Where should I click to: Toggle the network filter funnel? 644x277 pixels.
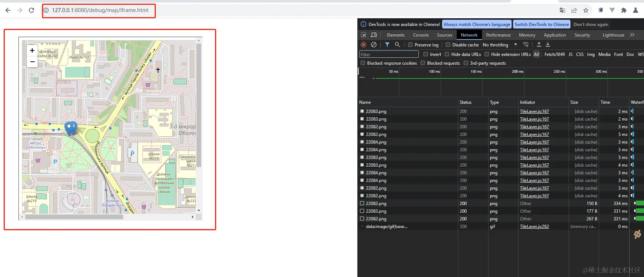point(387,45)
